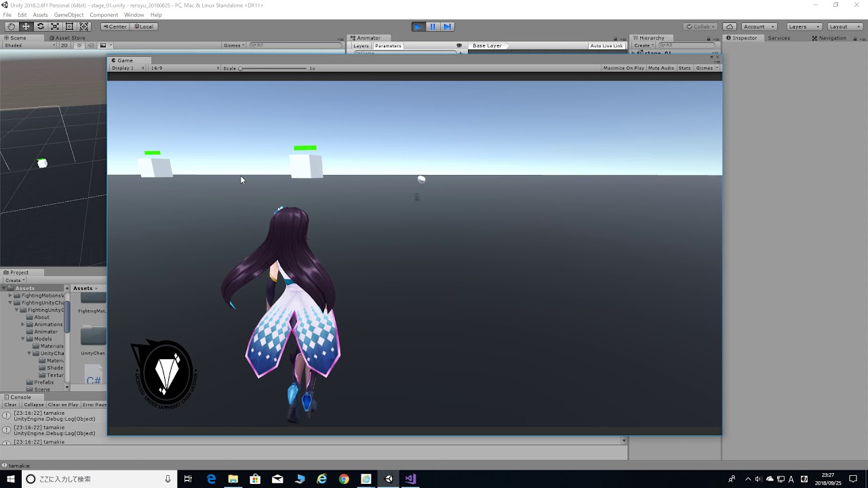Toggle console Collapse option
The image size is (868, 488).
(33, 405)
